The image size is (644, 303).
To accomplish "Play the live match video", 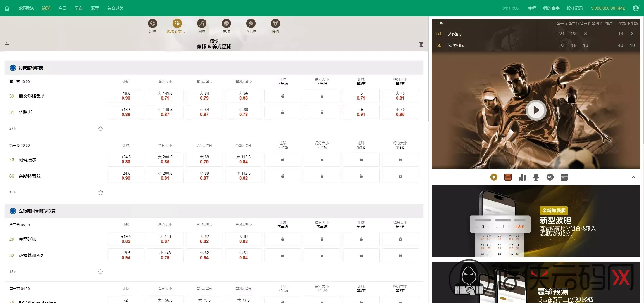I will (x=536, y=110).
